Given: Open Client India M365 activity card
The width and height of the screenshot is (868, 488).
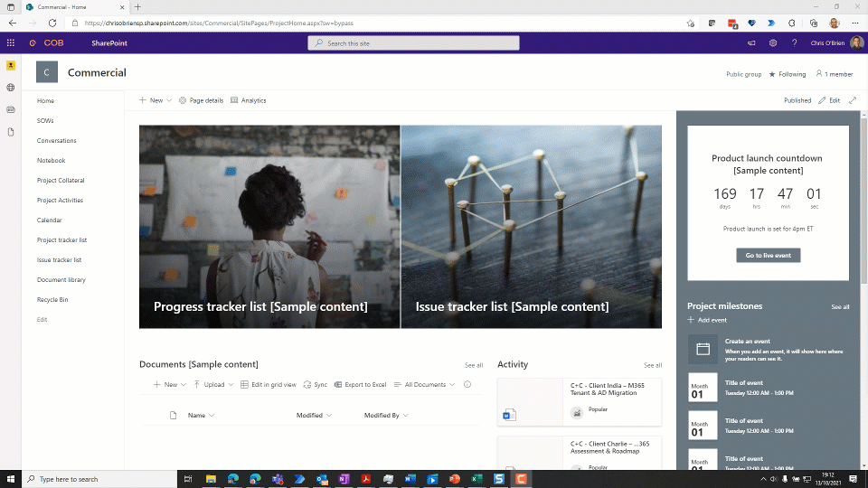Looking at the screenshot, I should coord(579,402).
